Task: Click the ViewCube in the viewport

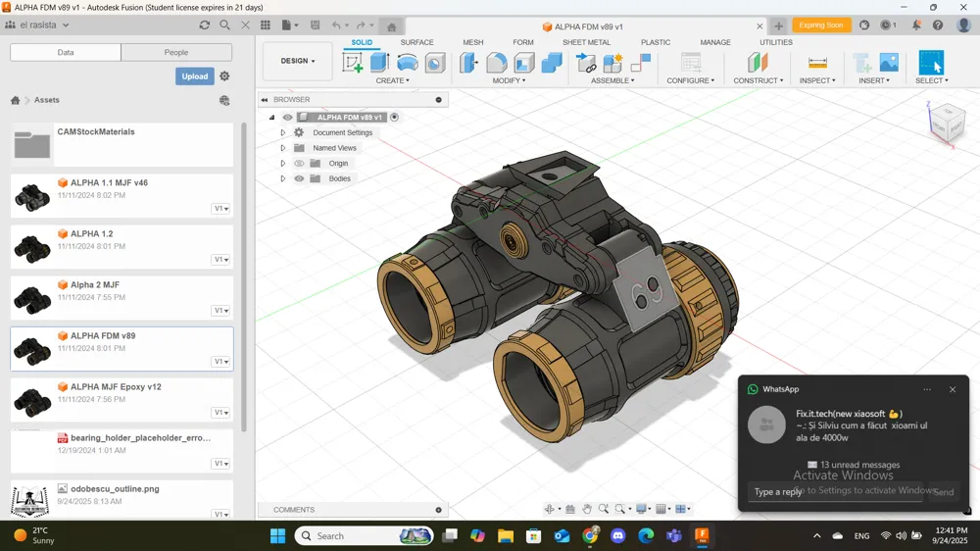Action: (948, 124)
